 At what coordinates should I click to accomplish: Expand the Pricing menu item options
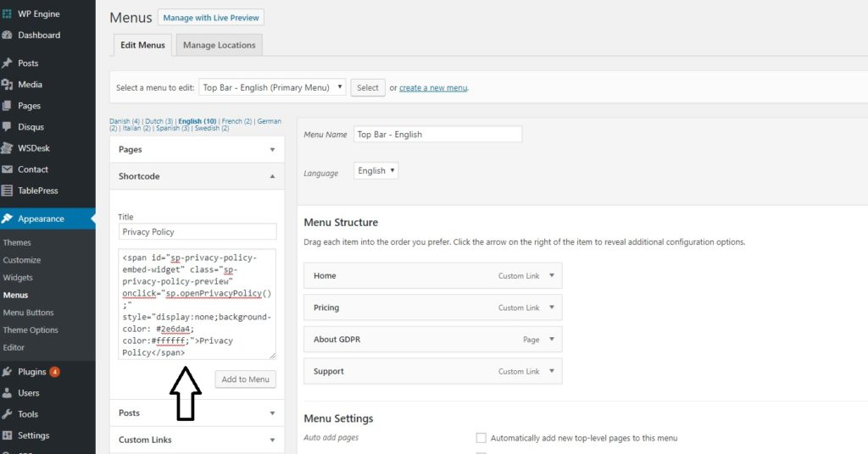(551, 307)
